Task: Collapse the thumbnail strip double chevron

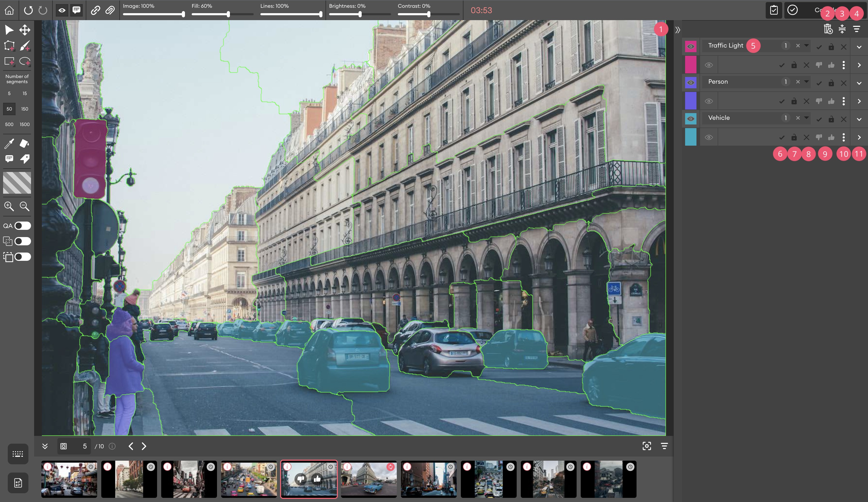Action: click(45, 446)
